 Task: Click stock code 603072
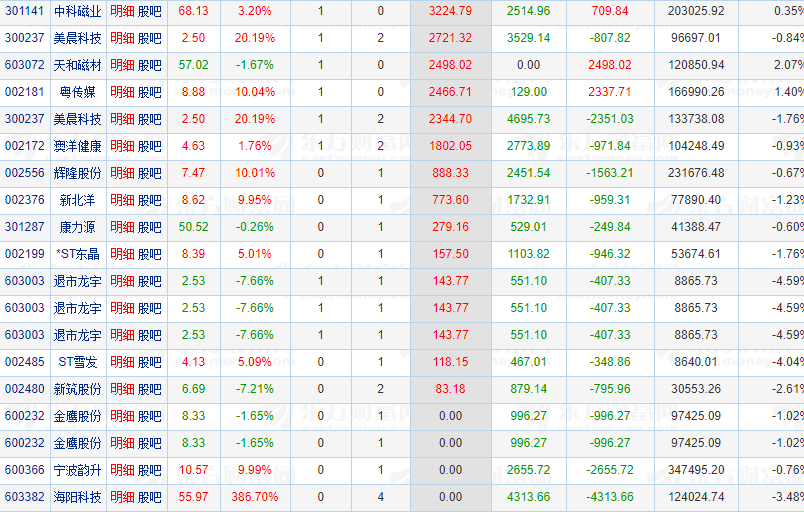pyautogui.click(x=25, y=65)
